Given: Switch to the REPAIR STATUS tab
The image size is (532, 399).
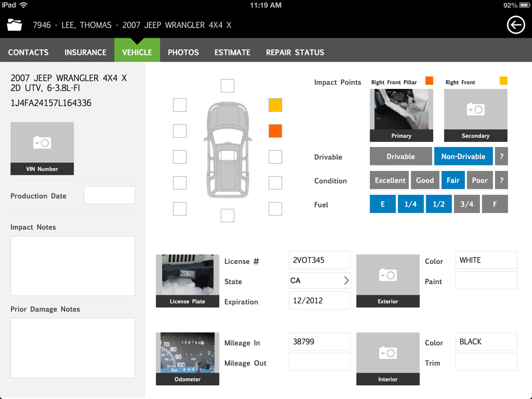Looking at the screenshot, I should (x=295, y=52).
